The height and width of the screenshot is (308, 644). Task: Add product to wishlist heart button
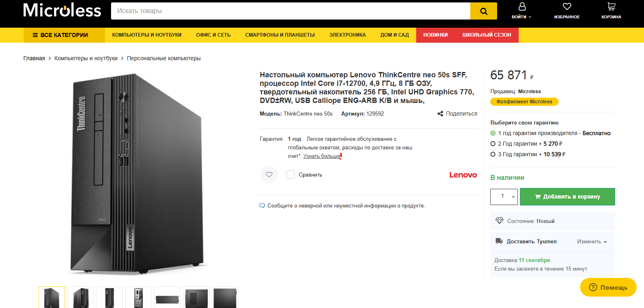[x=269, y=175]
